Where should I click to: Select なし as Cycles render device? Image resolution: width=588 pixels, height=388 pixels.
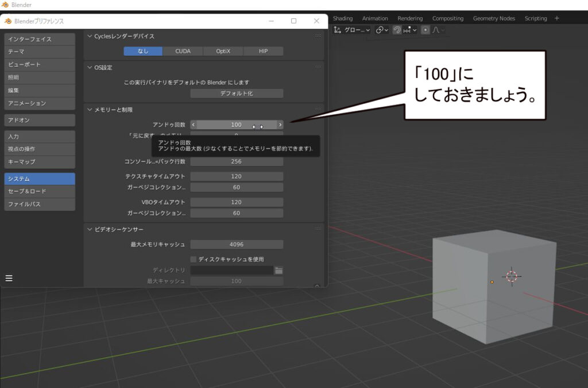[143, 51]
